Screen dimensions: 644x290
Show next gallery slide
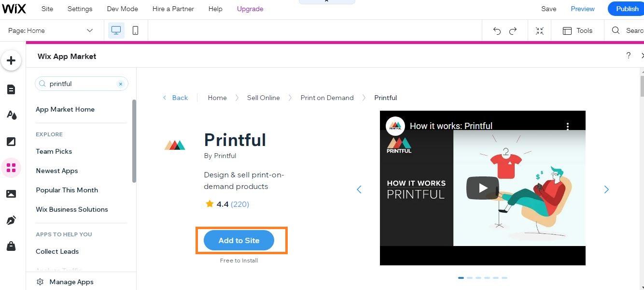(606, 189)
